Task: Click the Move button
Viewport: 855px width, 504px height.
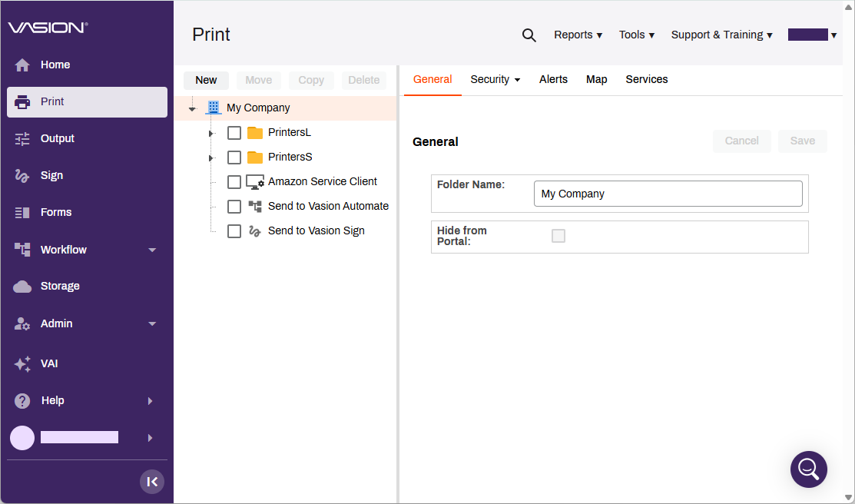Action: click(x=258, y=80)
